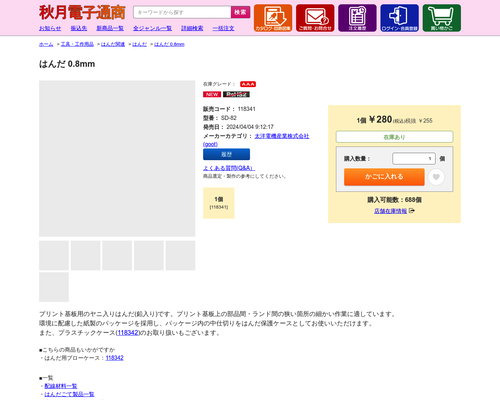Click the AAA stock grade badge
This screenshot has height=400, width=500.
[x=248, y=84]
